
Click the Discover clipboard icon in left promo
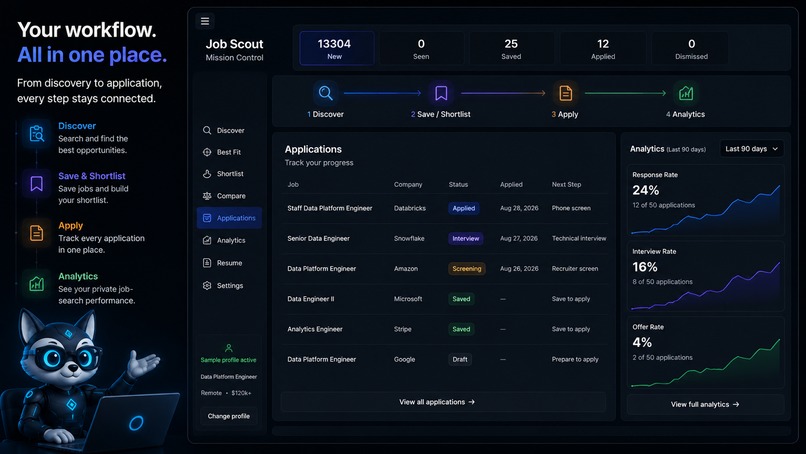[36, 134]
